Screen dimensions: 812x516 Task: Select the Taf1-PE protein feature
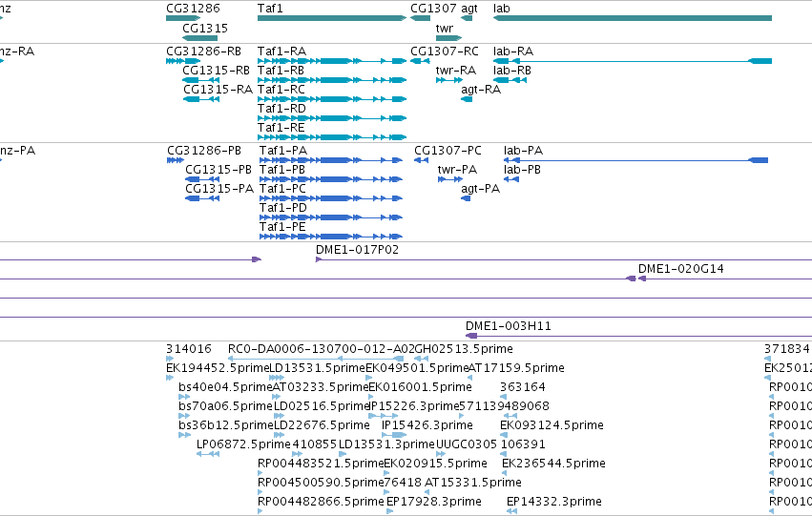pyautogui.click(x=331, y=237)
